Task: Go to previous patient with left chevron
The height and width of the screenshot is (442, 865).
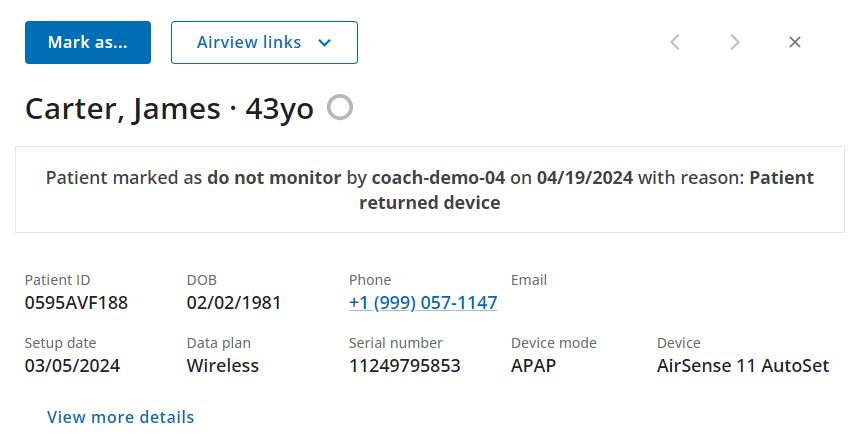Action: [x=675, y=42]
